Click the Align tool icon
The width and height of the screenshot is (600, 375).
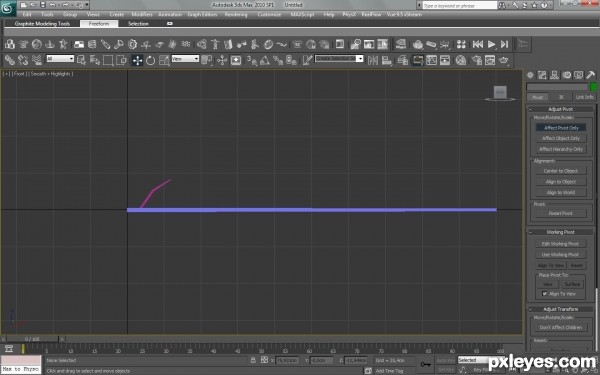pyautogui.click(x=386, y=60)
